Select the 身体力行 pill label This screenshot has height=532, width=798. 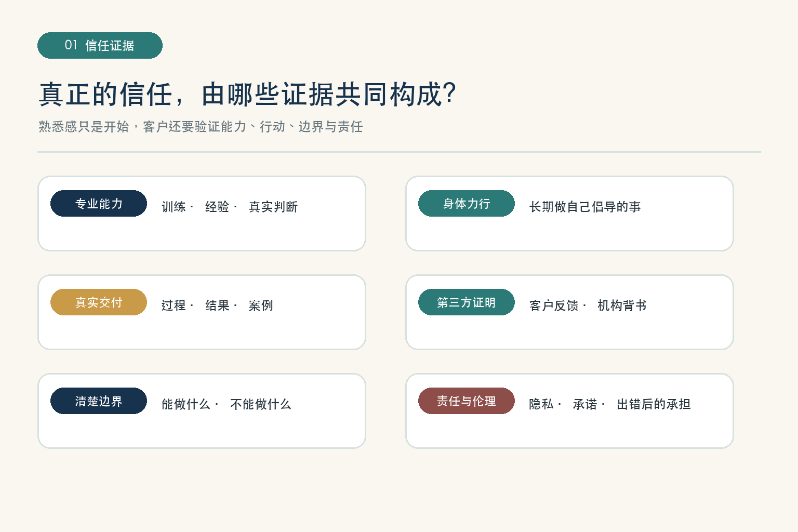[467, 204]
